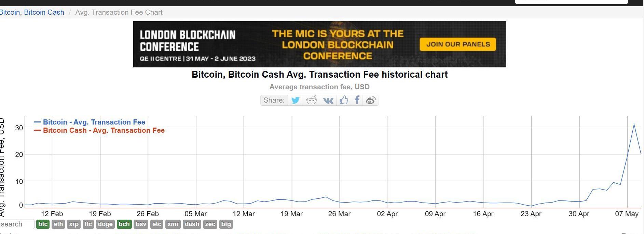Enable the xrp coin tag
The height and width of the screenshot is (234, 644).
tap(74, 224)
